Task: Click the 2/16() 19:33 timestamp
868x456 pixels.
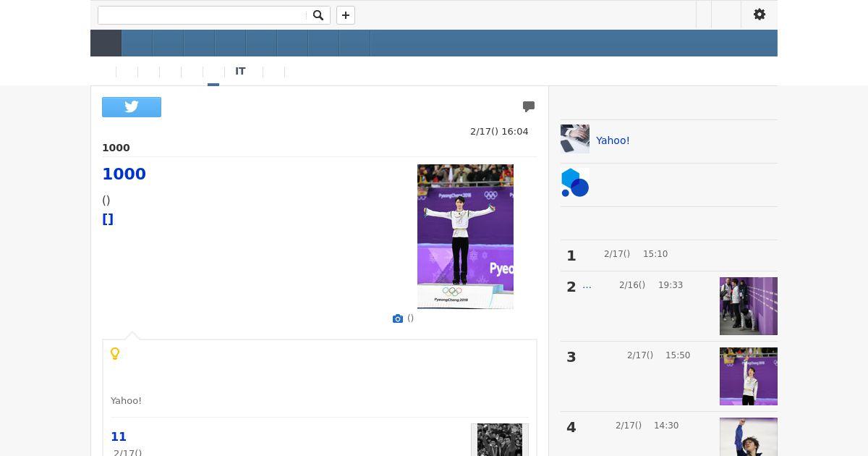Action: pos(651,285)
